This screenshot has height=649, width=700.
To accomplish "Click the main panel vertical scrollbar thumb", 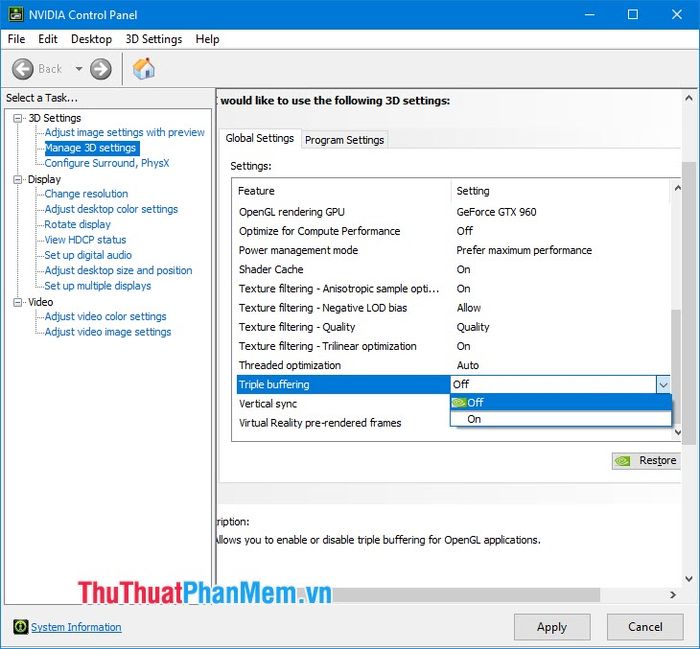I will coord(689,304).
